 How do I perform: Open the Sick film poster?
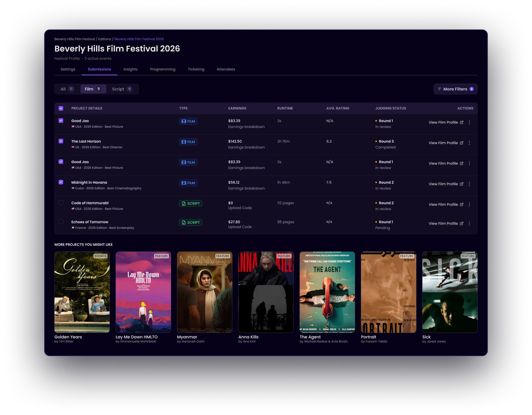tap(450, 292)
